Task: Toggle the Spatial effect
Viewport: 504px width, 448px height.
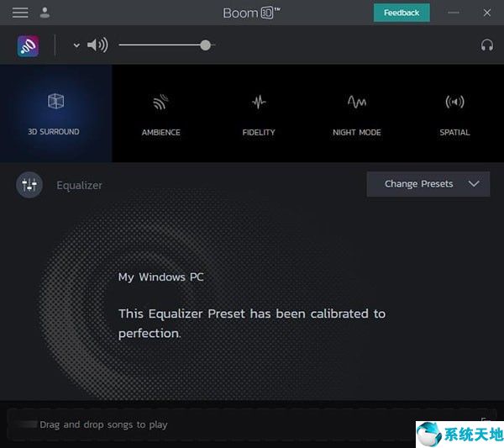Action: point(454,114)
